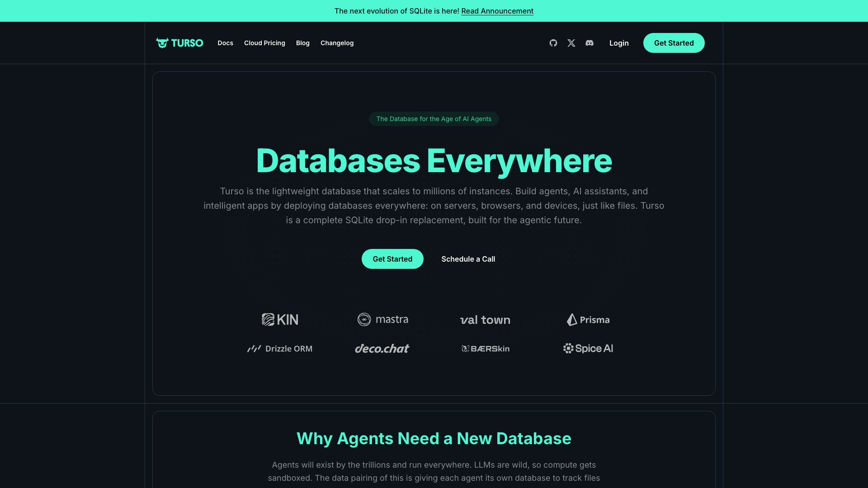Click the Login link

click(619, 43)
